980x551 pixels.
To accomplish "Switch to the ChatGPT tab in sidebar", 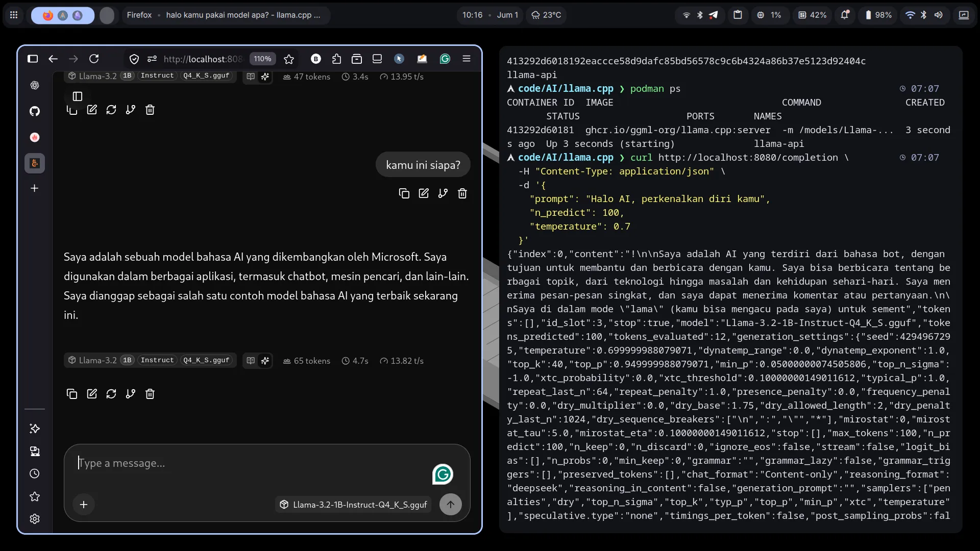I will click(x=35, y=85).
